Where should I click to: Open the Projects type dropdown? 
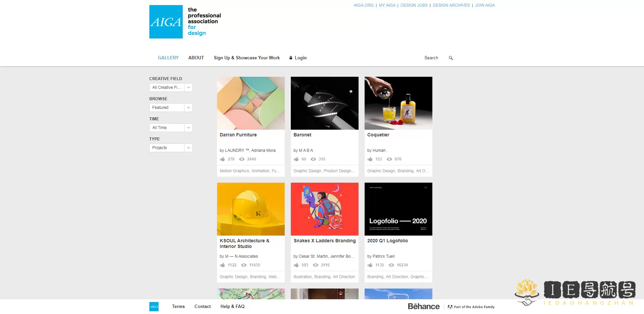171,148
